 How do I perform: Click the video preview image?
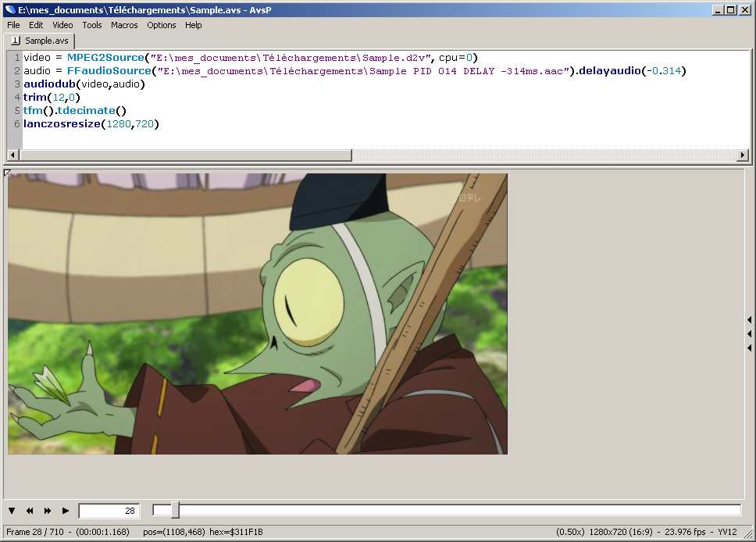258,314
